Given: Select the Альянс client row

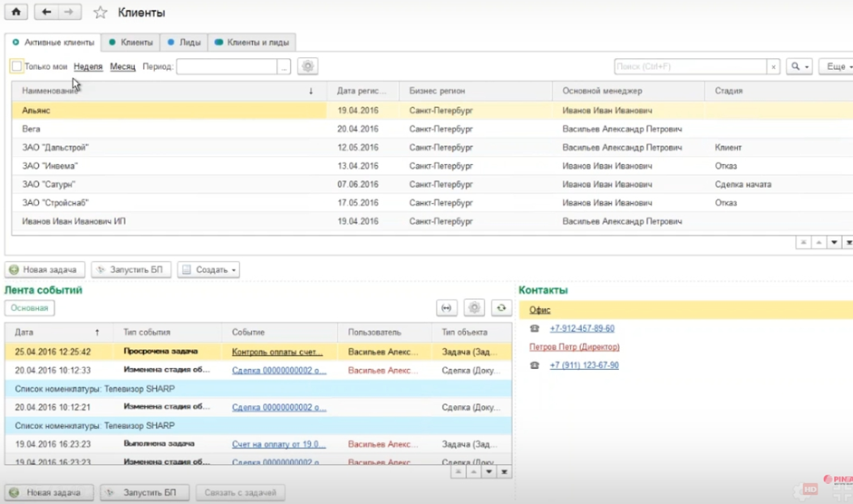Looking at the screenshot, I should pyautogui.click(x=432, y=111).
